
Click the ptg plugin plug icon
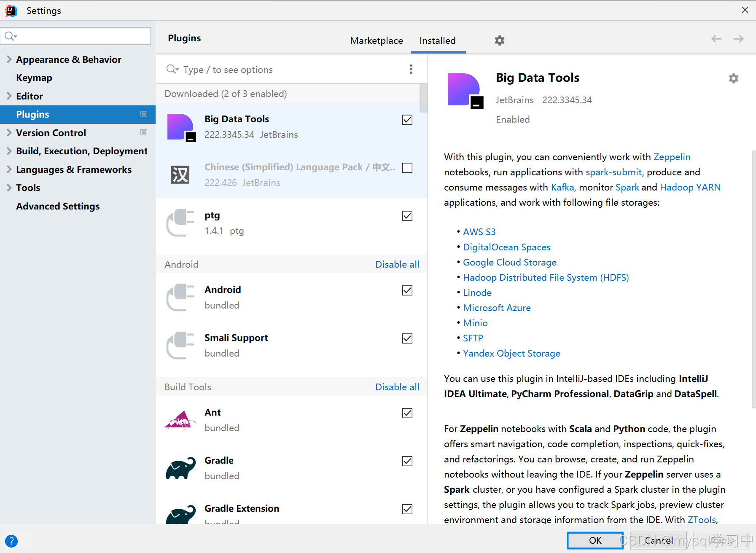pos(180,223)
